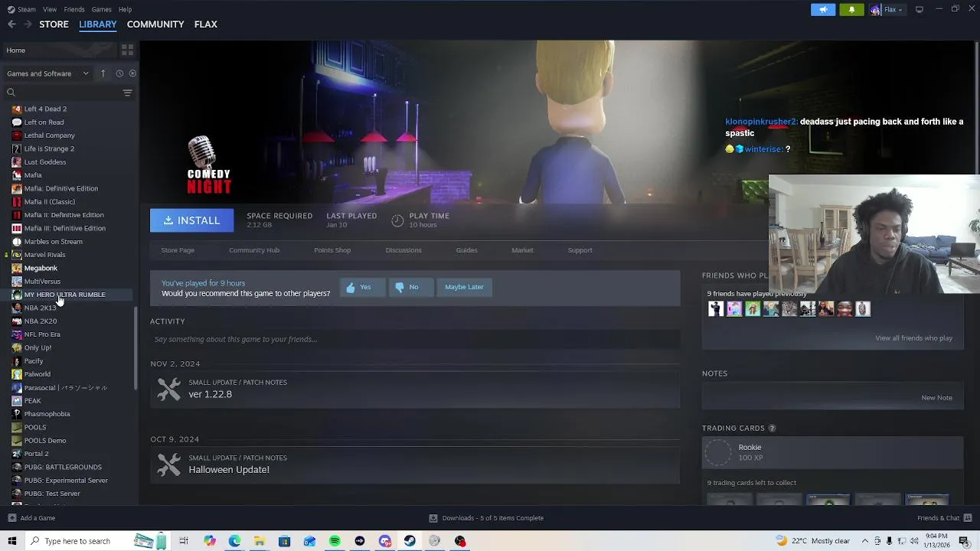
Task: Open the Store Page link
Action: 178,250
